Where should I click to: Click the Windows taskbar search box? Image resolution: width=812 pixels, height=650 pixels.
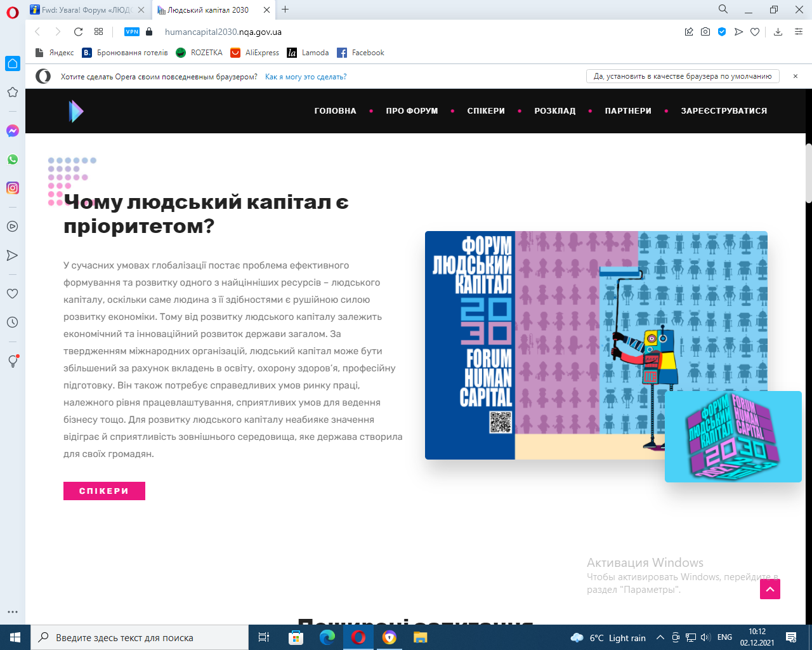coord(140,637)
